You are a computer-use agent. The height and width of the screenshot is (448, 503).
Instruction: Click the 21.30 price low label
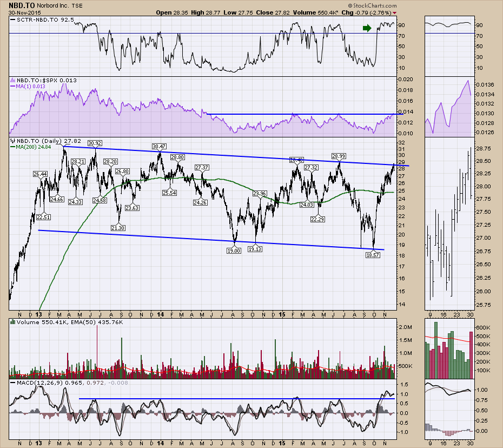[x=118, y=228]
